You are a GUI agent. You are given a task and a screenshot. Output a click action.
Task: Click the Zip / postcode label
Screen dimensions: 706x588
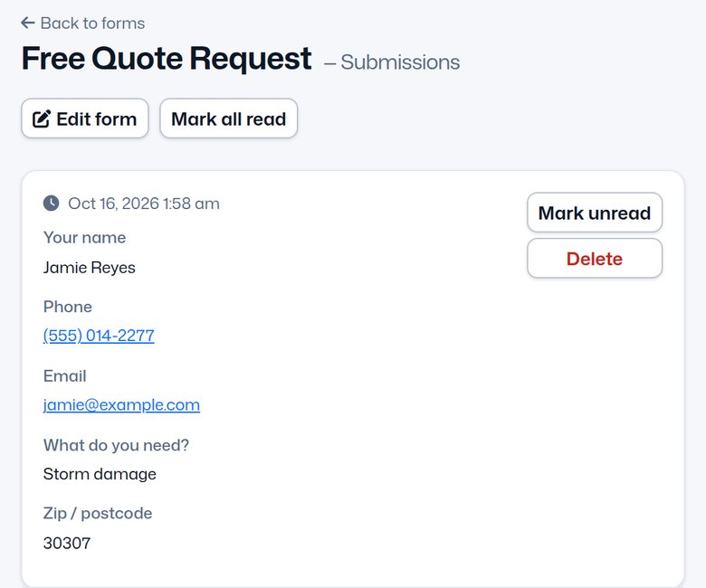[x=98, y=513]
